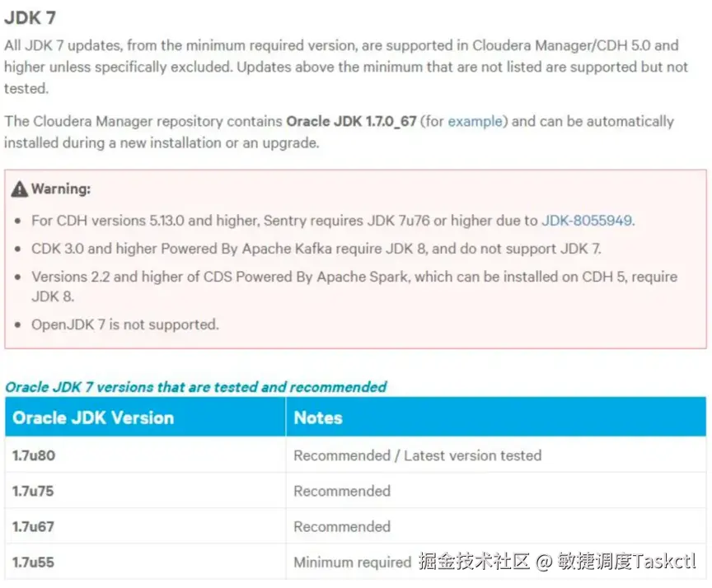Click the "敏捷调度Taskctl" watermark text
The width and height of the screenshot is (712, 588).
[x=625, y=562]
